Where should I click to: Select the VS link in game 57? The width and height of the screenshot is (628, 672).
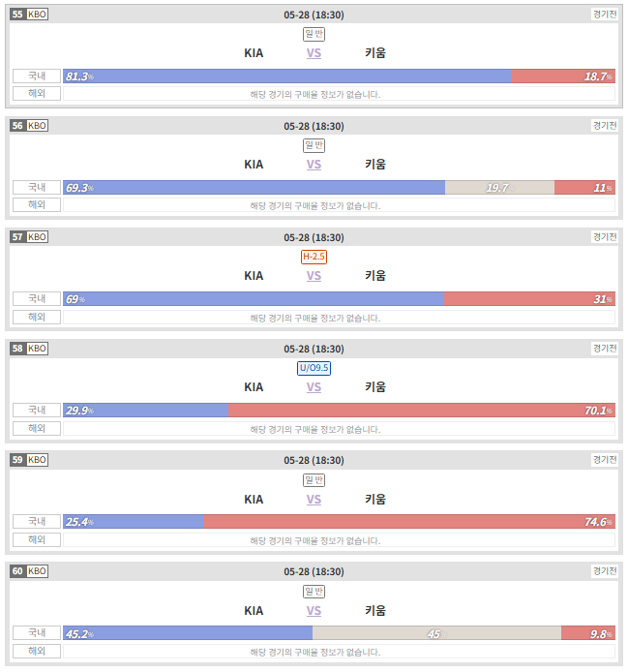(314, 276)
